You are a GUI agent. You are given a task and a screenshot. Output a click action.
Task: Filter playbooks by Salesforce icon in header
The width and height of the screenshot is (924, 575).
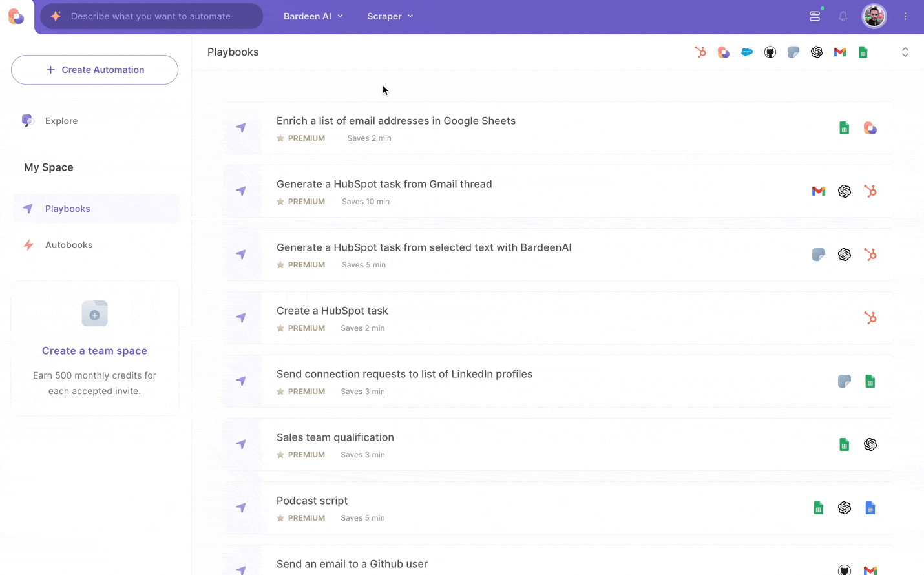pos(747,52)
